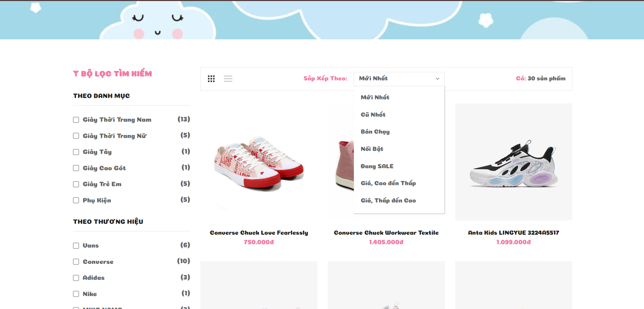This screenshot has width=644, height=309.
Task: Tick the Giày Tây checkbox
Action: pyautogui.click(x=76, y=152)
